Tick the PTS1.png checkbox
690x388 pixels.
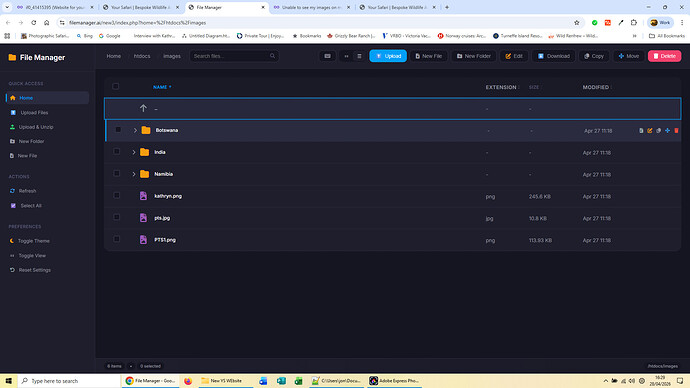click(116, 239)
